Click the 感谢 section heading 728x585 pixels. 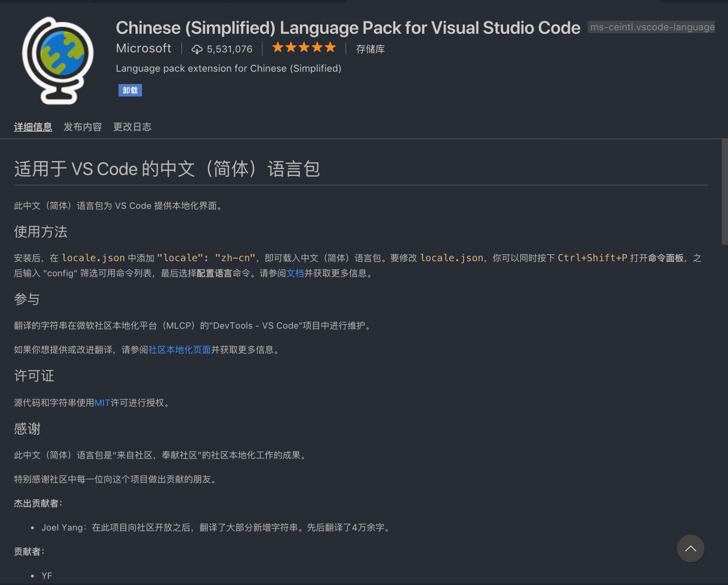27,429
